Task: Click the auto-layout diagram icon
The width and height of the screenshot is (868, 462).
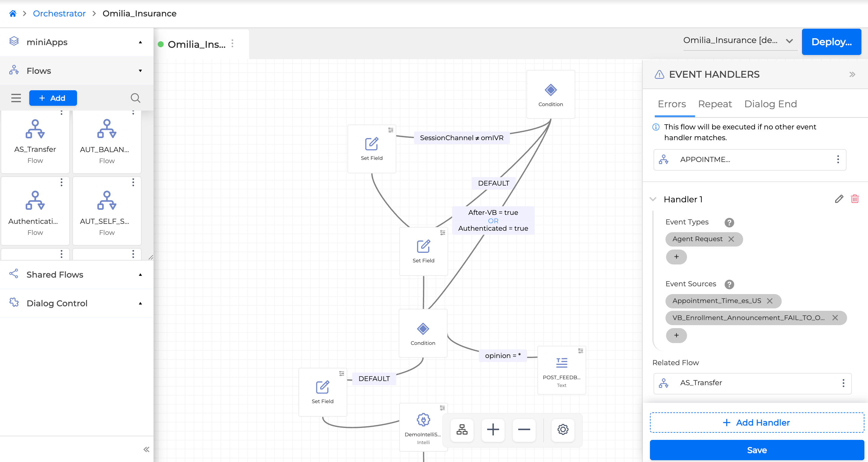Action: 462,430
